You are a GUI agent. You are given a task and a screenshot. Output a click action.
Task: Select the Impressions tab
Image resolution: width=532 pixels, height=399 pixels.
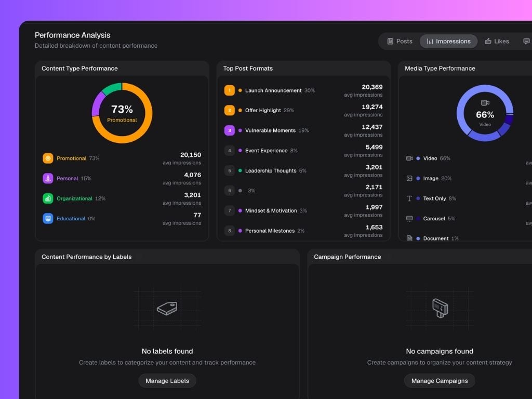coord(448,42)
